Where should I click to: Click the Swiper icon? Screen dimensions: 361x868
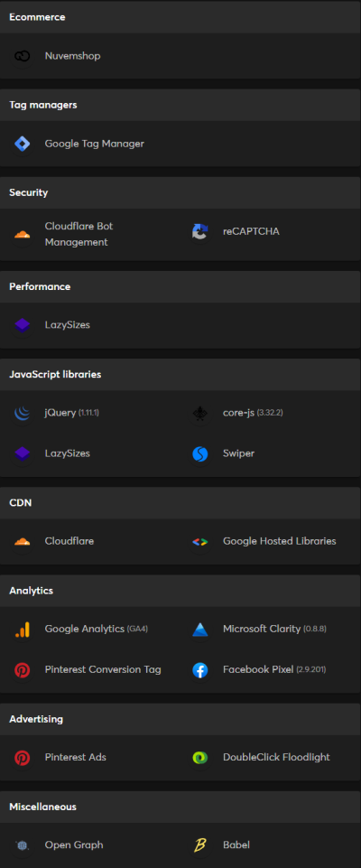[200, 454]
